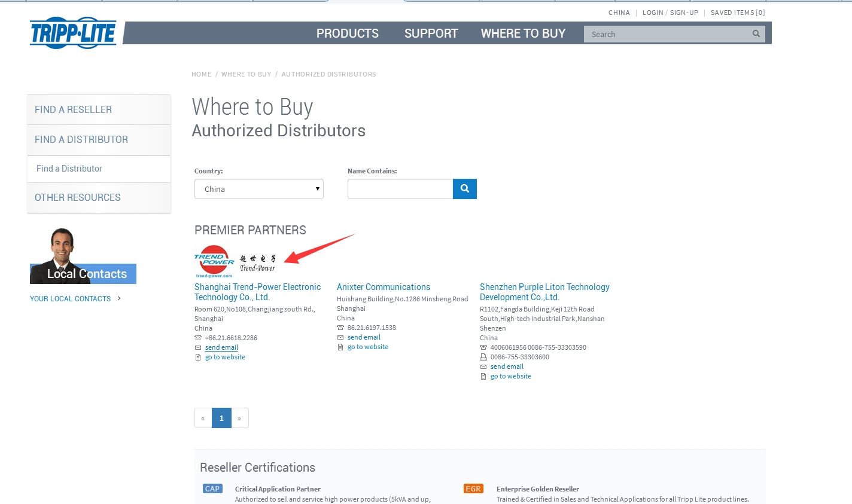Click go to website under Anixter Communications
852x504 pixels.
point(368,347)
